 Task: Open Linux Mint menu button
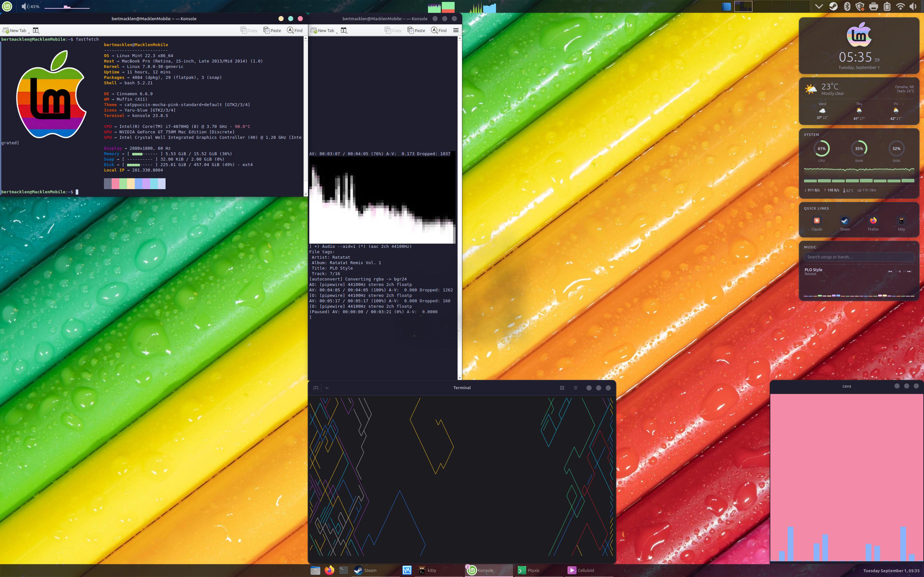tap(7, 6)
